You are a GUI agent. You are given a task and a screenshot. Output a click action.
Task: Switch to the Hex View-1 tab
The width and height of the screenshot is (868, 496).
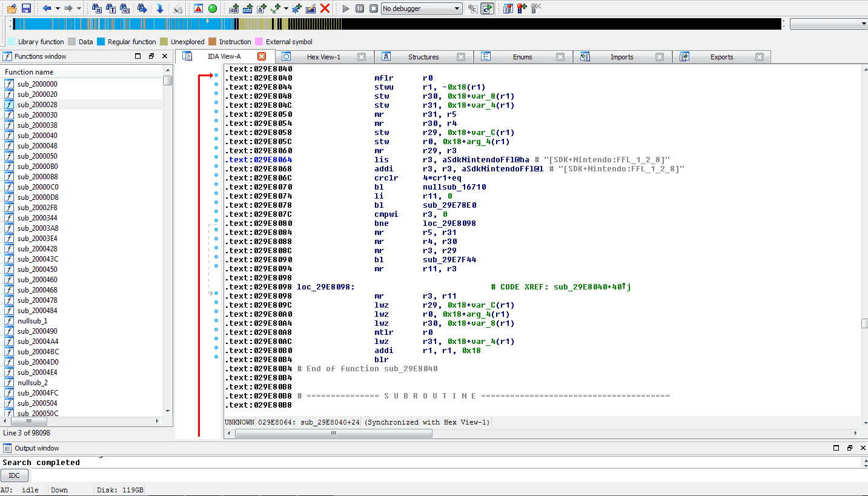click(323, 57)
